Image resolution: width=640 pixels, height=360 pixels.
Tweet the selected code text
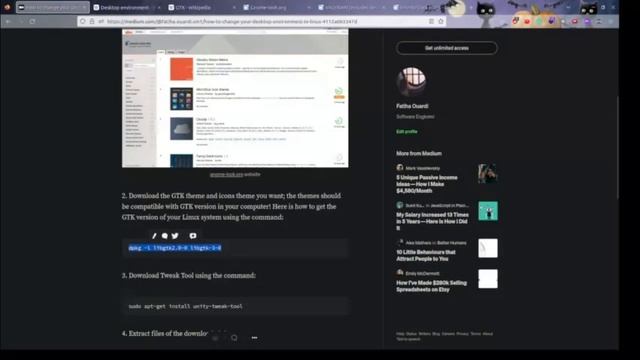175,236
